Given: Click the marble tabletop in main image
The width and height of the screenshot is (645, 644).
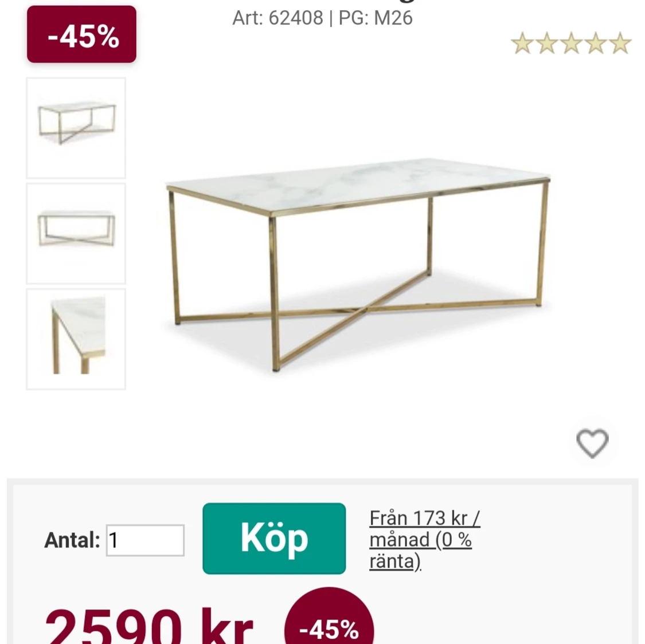Looking at the screenshot, I should click(358, 184).
